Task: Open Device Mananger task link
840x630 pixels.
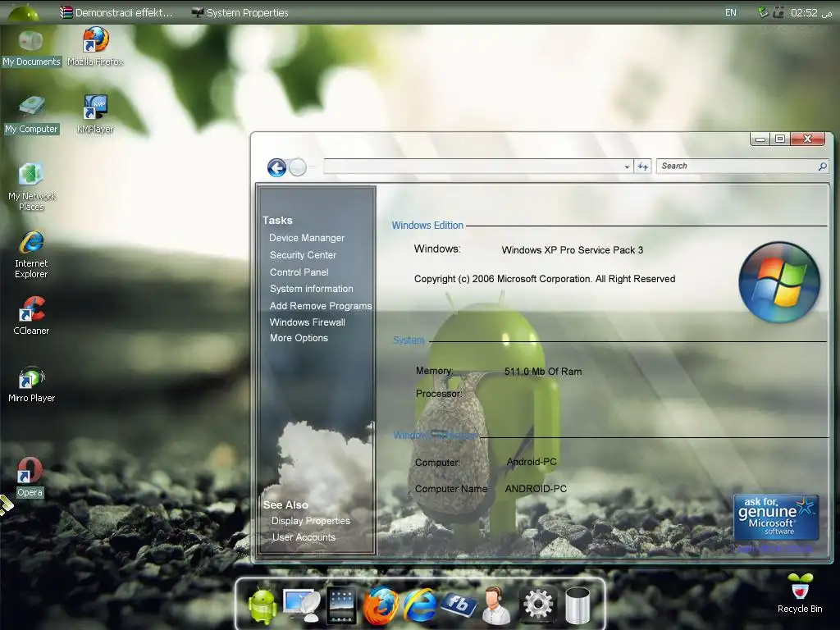Action: click(307, 238)
